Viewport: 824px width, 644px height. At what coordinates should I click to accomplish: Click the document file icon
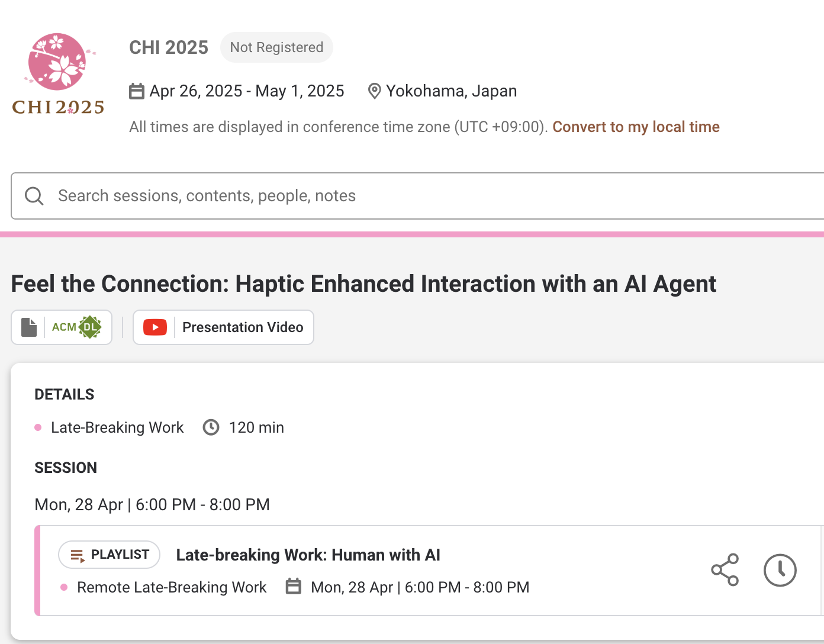[29, 327]
